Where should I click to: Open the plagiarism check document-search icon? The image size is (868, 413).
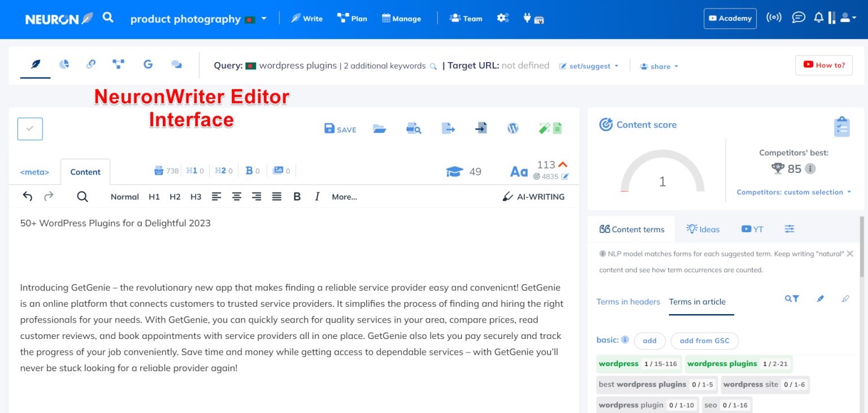(414, 128)
